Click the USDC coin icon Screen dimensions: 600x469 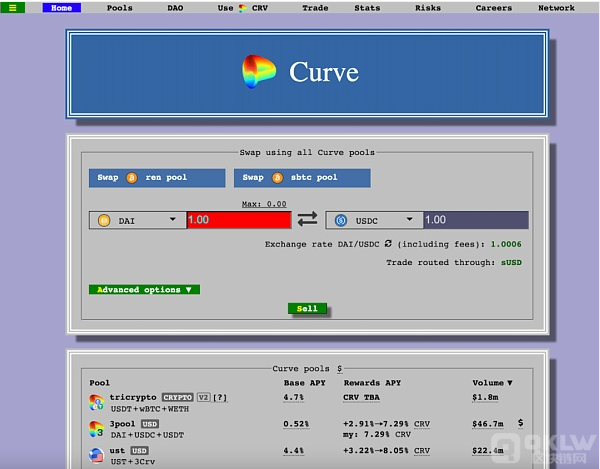pyautogui.click(x=341, y=220)
